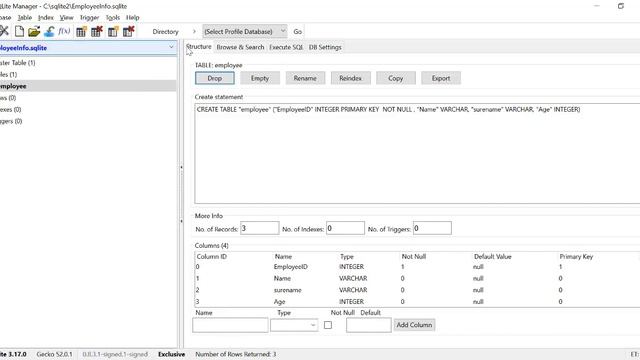The width and height of the screenshot is (640, 360).
Task: Click the Column ID header
Action: pos(211,257)
